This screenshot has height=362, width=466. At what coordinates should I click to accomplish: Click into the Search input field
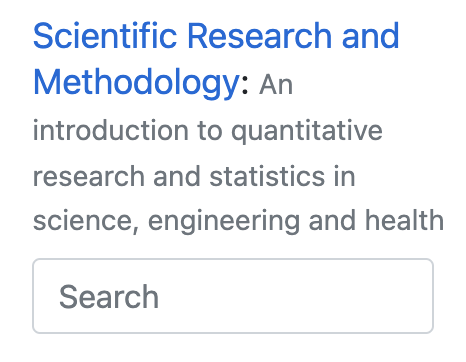coord(233,296)
